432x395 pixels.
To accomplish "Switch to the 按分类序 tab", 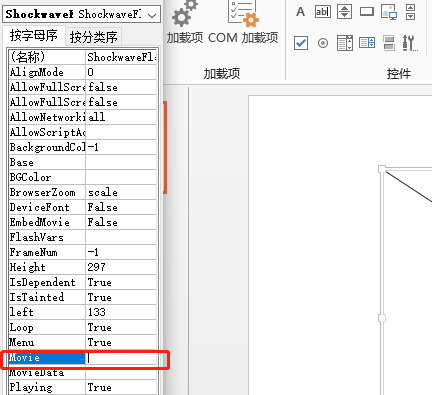I will 93,37.
